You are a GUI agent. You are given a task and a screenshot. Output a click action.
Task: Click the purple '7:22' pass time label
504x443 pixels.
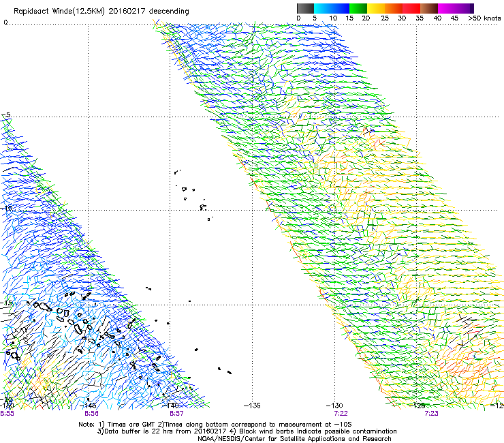coord(341,414)
